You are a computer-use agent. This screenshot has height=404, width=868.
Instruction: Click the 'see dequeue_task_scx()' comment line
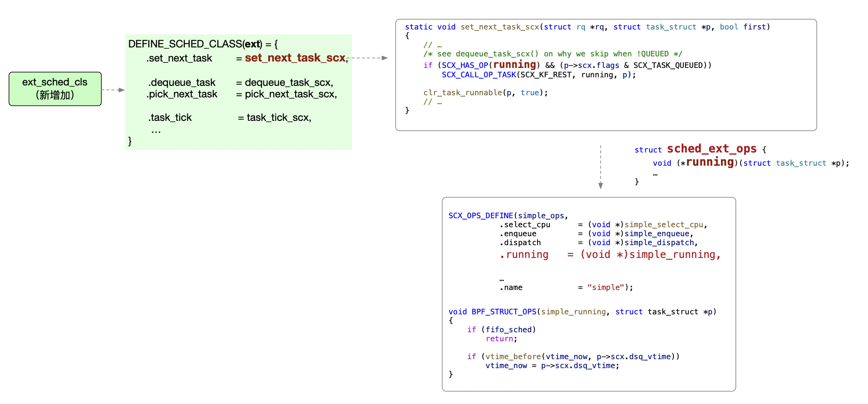tap(553, 54)
